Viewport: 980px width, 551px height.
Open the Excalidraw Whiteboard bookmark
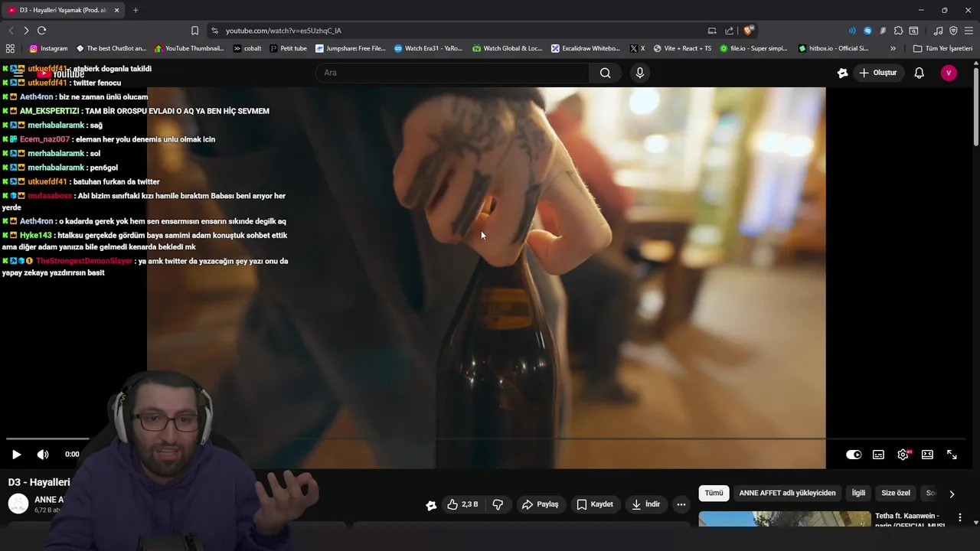586,48
